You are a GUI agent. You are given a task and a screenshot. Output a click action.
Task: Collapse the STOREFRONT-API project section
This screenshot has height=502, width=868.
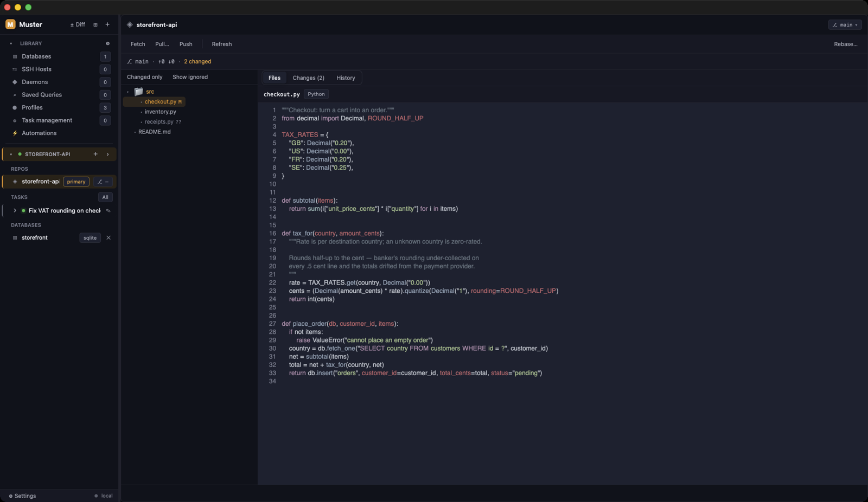[x=11, y=155]
